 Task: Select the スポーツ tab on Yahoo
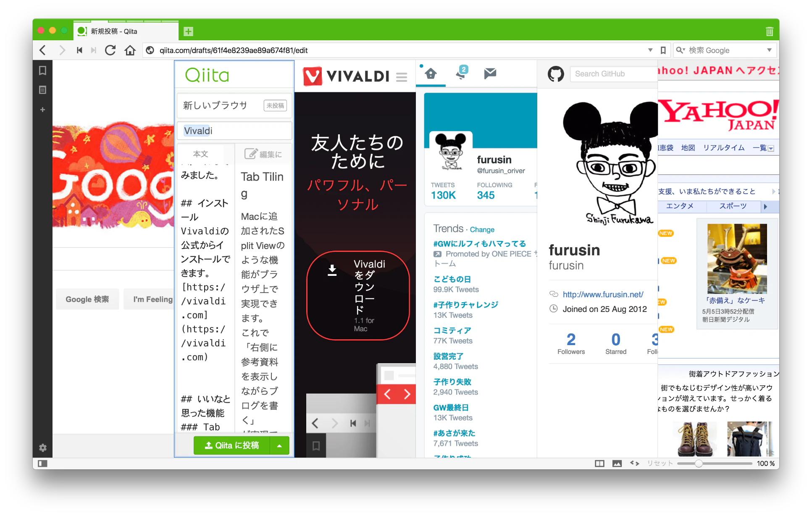733,206
